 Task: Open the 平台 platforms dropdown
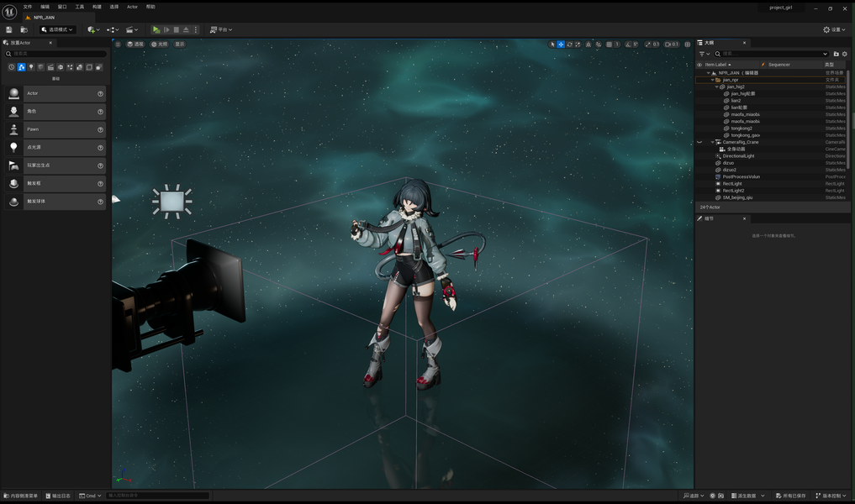221,30
